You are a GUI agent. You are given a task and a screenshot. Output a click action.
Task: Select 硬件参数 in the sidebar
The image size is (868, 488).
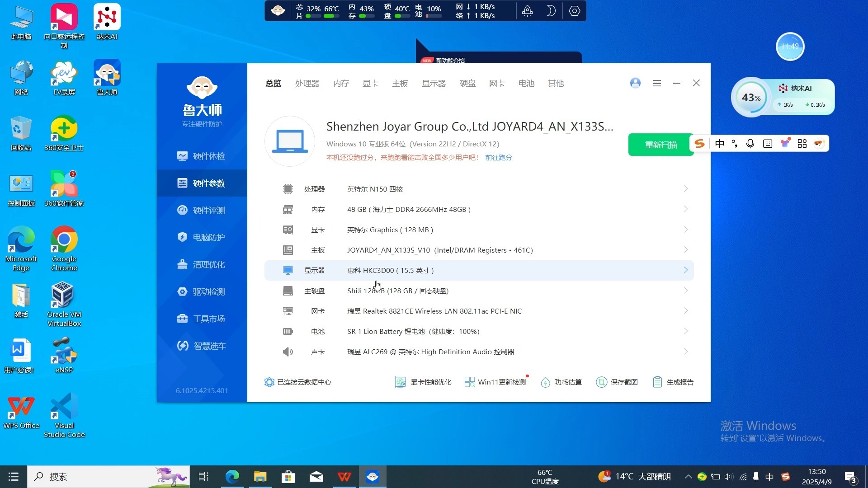pos(202,183)
